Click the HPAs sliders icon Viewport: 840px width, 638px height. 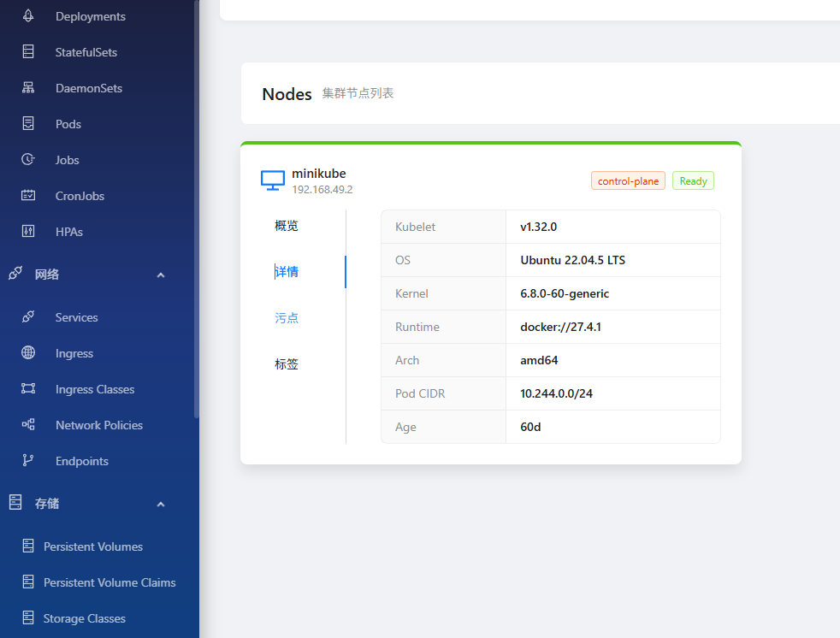pos(28,231)
